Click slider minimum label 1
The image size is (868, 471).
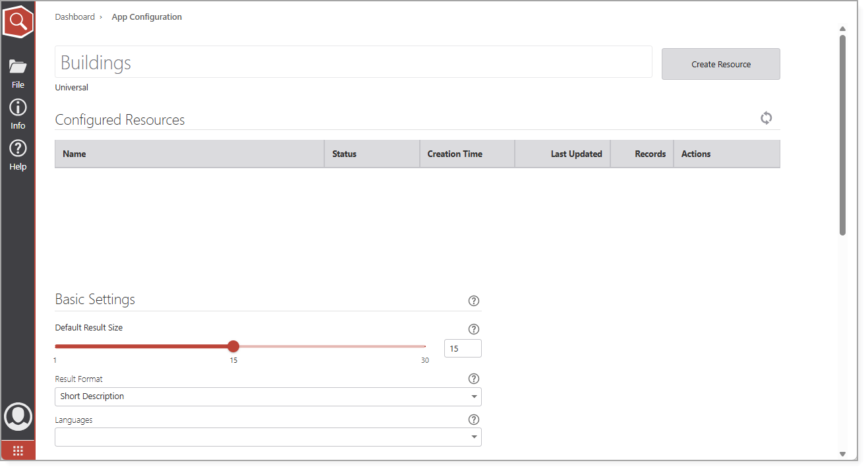coord(55,360)
